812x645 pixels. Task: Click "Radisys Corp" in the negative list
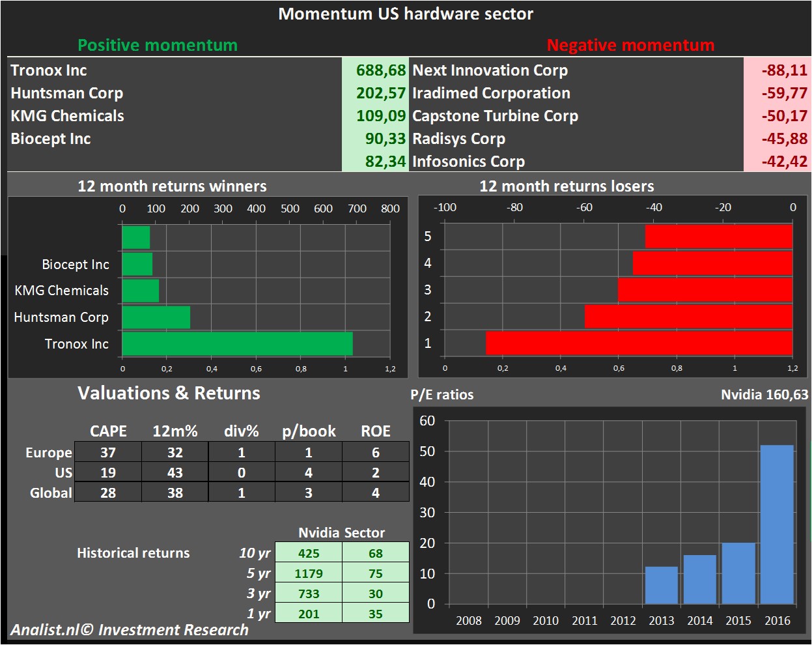click(459, 139)
